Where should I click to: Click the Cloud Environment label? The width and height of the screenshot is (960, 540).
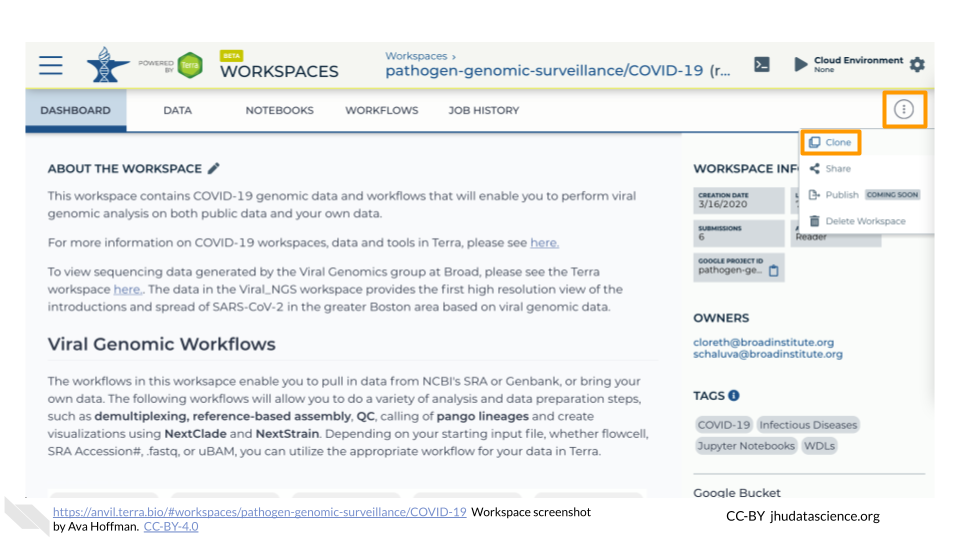click(x=858, y=60)
